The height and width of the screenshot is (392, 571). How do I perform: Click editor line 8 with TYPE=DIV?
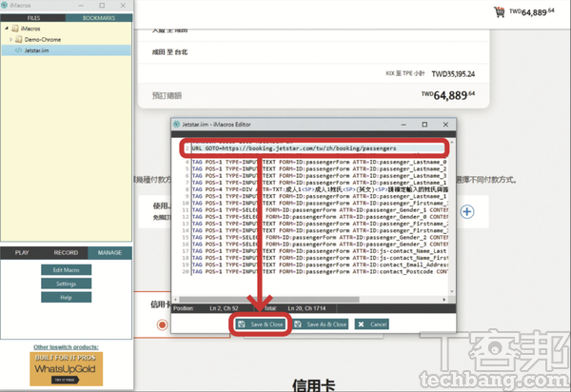tap(320, 189)
